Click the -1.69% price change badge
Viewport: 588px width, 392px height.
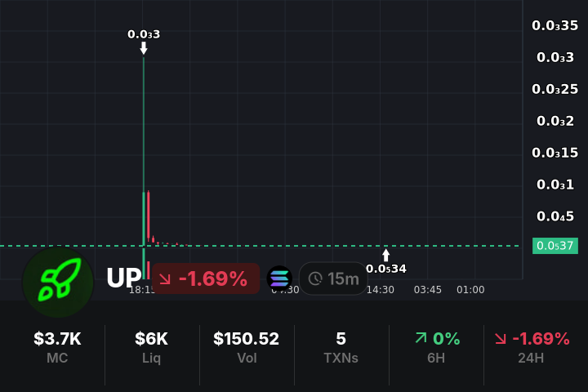click(x=205, y=278)
